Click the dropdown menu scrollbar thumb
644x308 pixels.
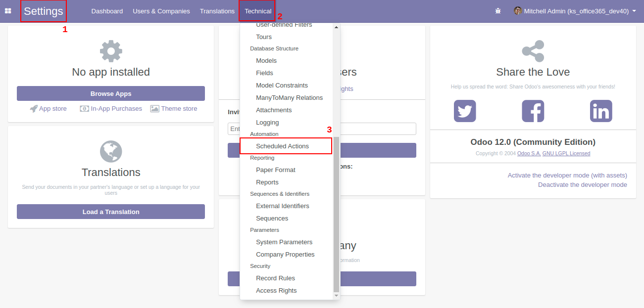click(x=337, y=213)
